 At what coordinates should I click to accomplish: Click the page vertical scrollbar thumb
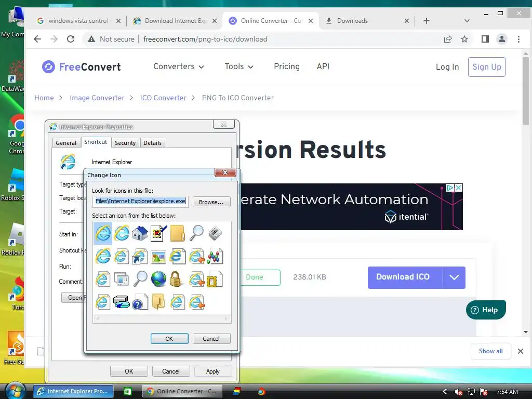[x=526, y=91]
